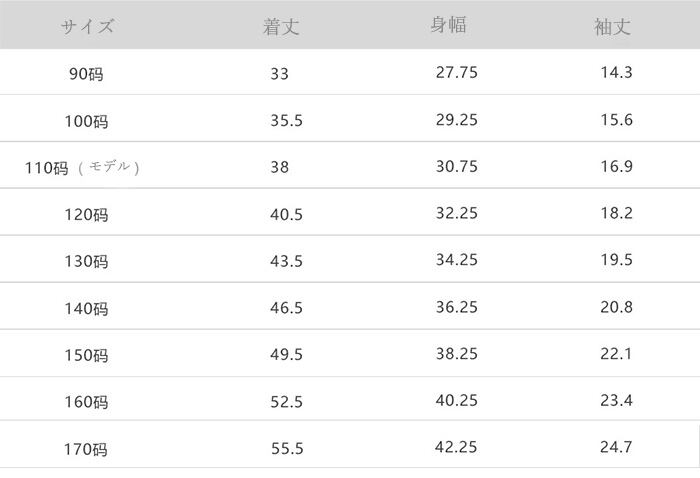Click the 着丈 value 55.5
This screenshot has height=478, width=700.
[x=285, y=448]
